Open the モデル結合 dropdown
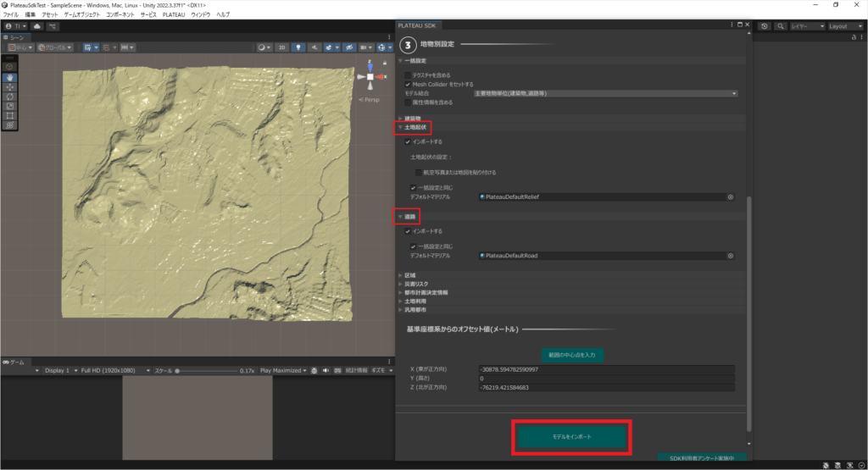 pos(605,93)
